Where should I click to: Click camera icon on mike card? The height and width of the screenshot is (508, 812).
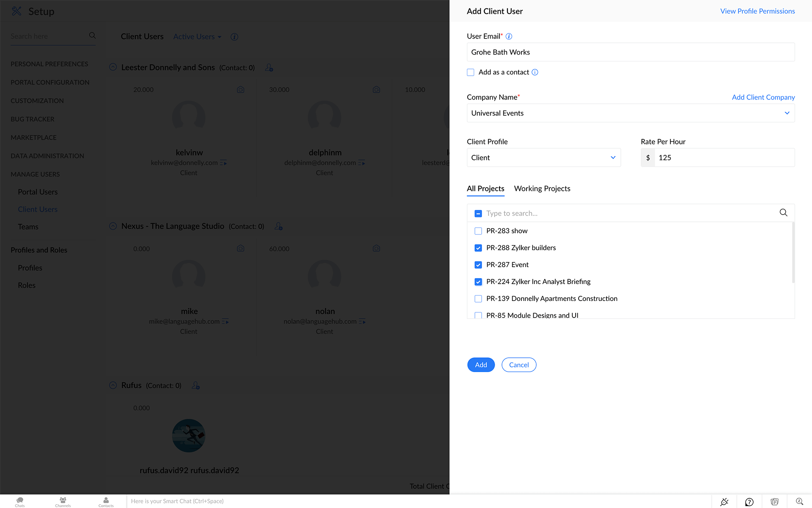(x=241, y=248)
